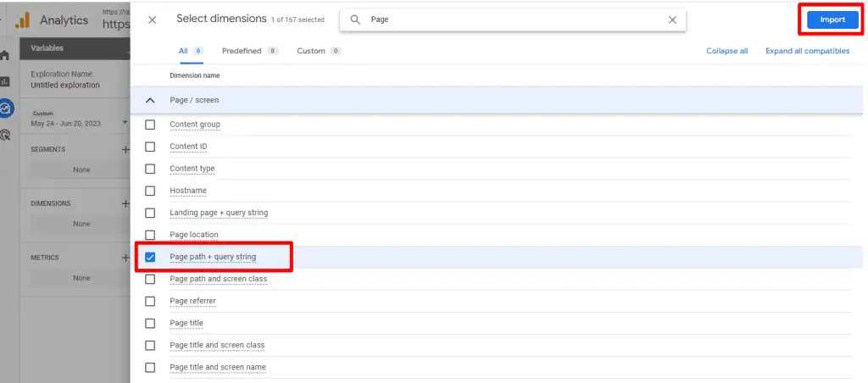Screen dimensions: 868x383
Task: Check Page title and screen class
Action: (x=150, y=346)
